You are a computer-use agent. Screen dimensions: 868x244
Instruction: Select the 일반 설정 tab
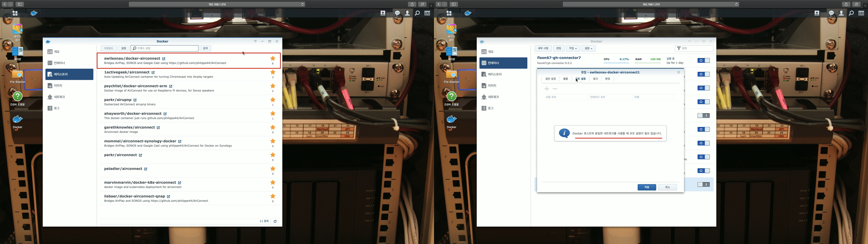pos(550,79)
